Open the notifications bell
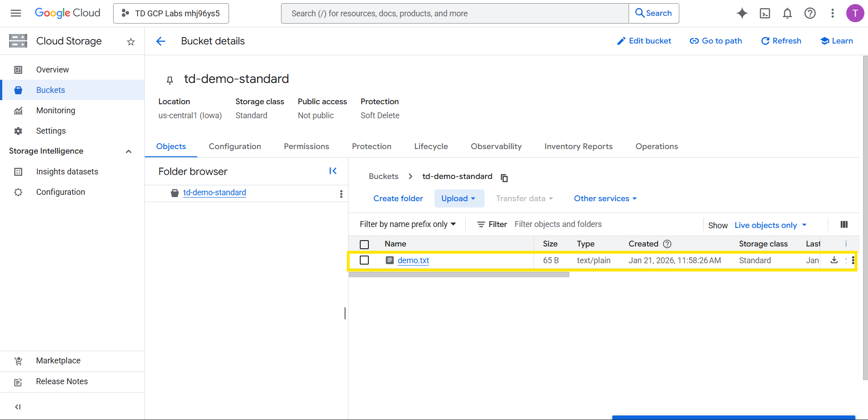This screenshot has height=420, width=868. (787, 13)
